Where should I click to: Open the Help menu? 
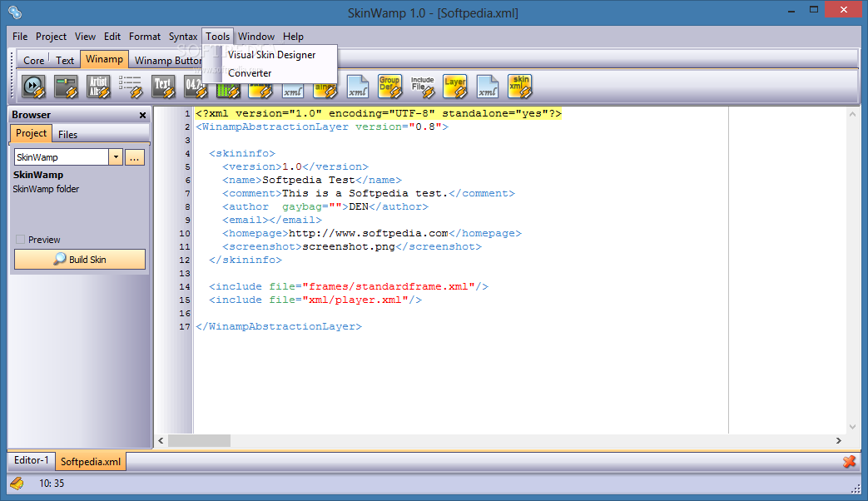pos(294,37)
